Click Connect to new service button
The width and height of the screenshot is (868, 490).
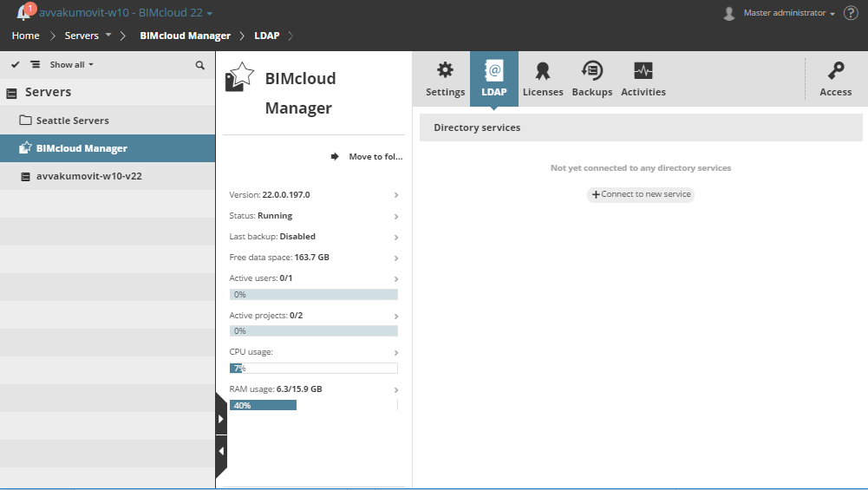(641, 194)
